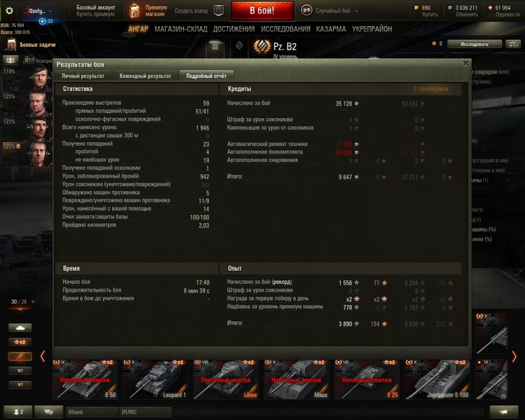The width and height of the screenshot is (525, 420).
Task: Click the Исследовать button
Action: coord(474,44)
